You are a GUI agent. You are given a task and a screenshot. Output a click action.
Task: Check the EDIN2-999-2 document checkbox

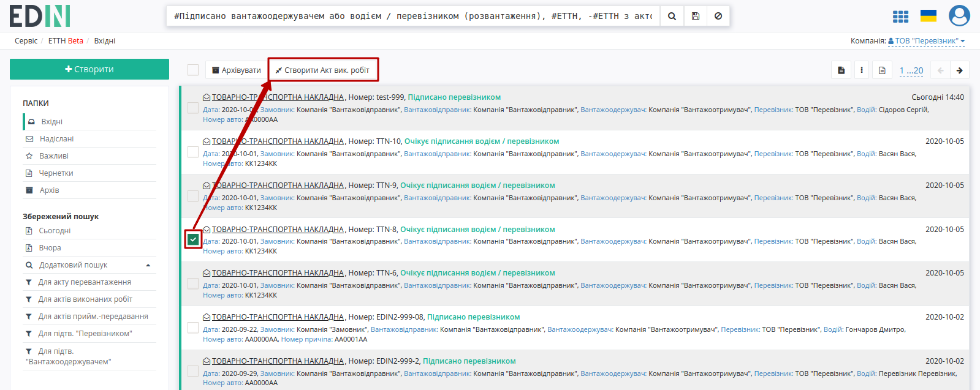[x=193, y=372]
